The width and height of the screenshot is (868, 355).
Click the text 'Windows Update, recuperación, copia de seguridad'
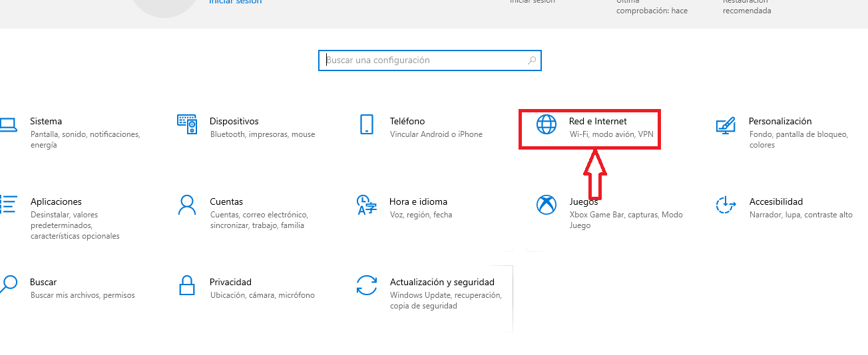[446, 300]
